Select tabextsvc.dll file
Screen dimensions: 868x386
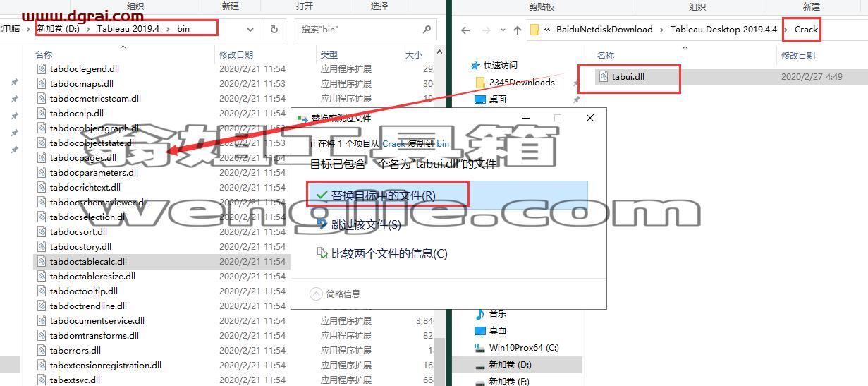pyautogui.click(x=75, y=380)
